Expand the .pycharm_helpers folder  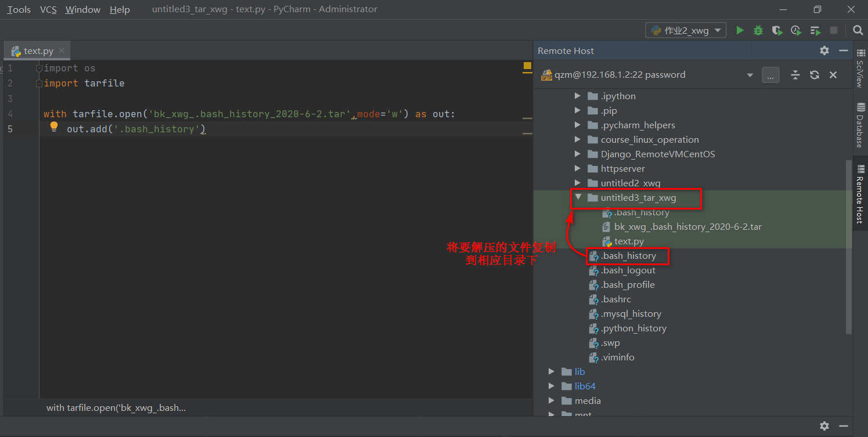(x=577, y=125)
